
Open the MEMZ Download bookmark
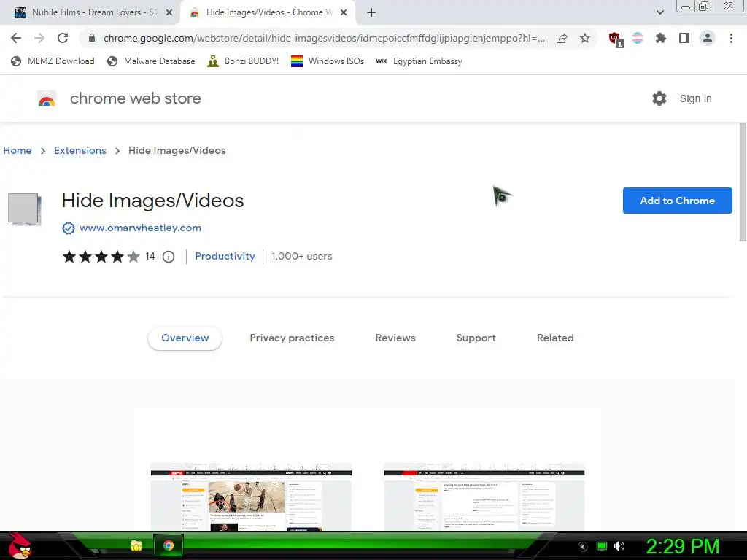pyautogui.click(x=53, y=61)
